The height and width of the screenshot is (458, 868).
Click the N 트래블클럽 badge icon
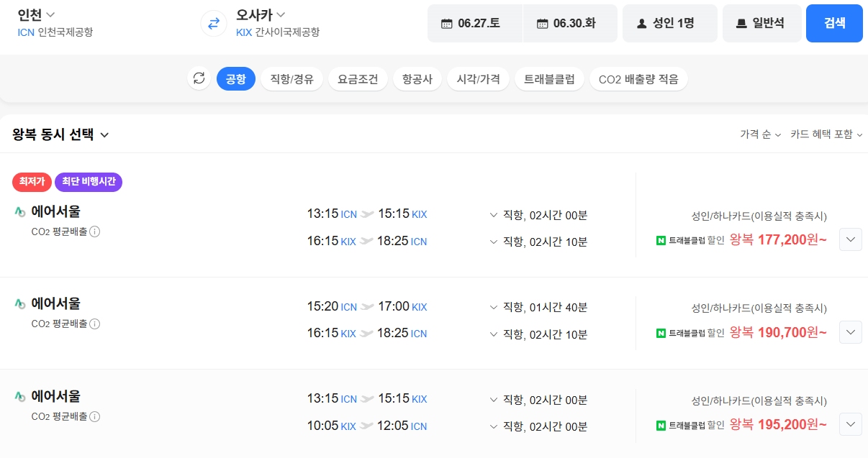(660, 242)
